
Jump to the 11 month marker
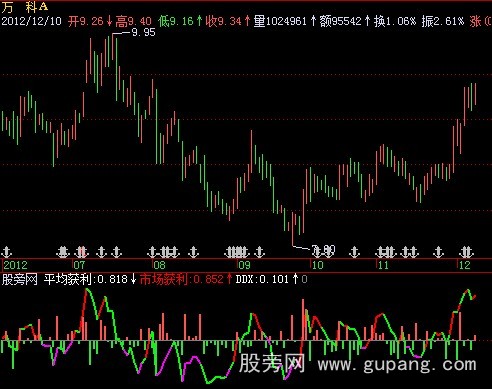tap(383, 265)
